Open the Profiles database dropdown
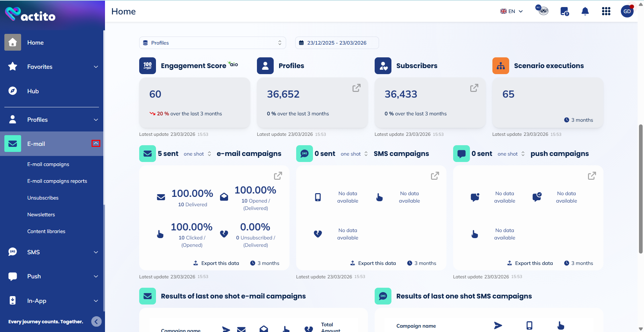This screenshot has height=332, width=644. tap(212, 43)
